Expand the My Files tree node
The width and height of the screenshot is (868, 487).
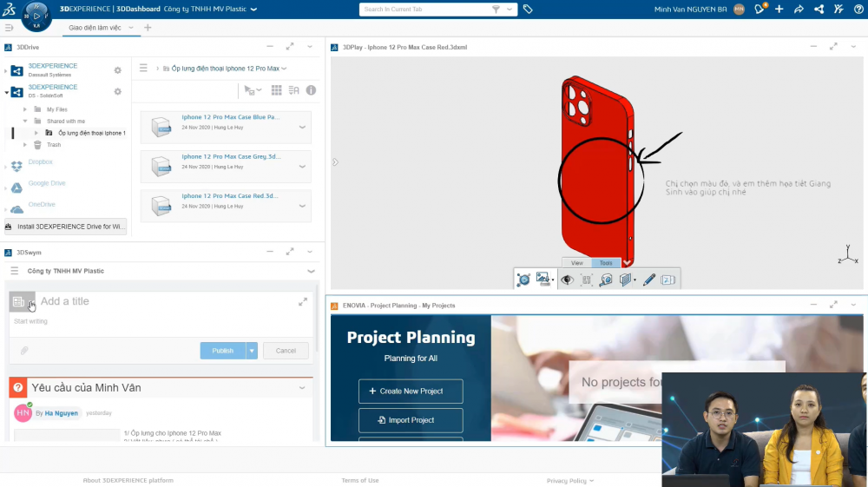click(25, 109)
